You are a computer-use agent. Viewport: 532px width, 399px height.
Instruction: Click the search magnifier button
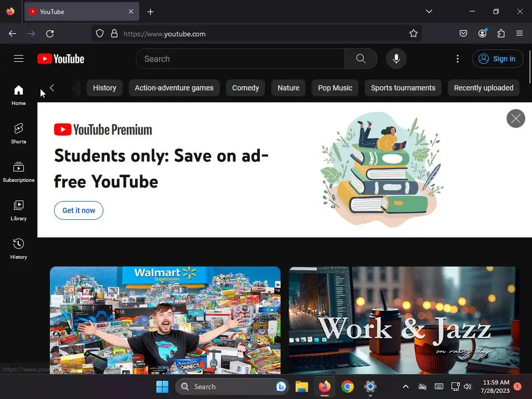[x=361, y=59]
